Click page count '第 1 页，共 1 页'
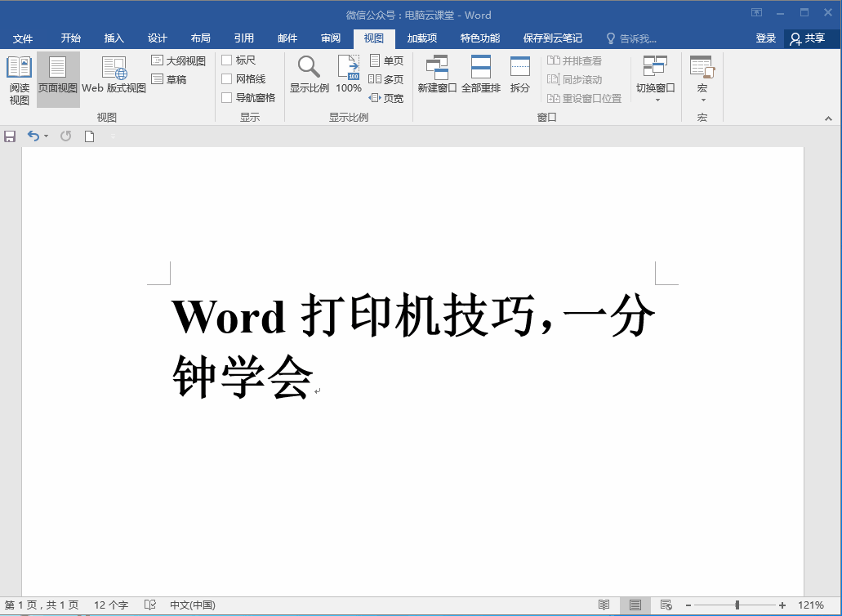 (42, 605)
